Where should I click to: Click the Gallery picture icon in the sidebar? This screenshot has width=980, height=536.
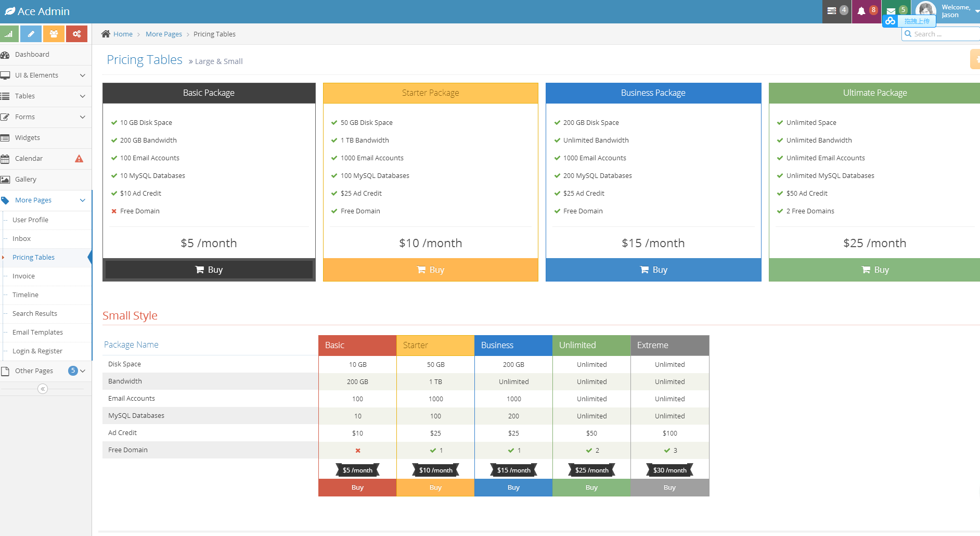[x=5, y=180]
